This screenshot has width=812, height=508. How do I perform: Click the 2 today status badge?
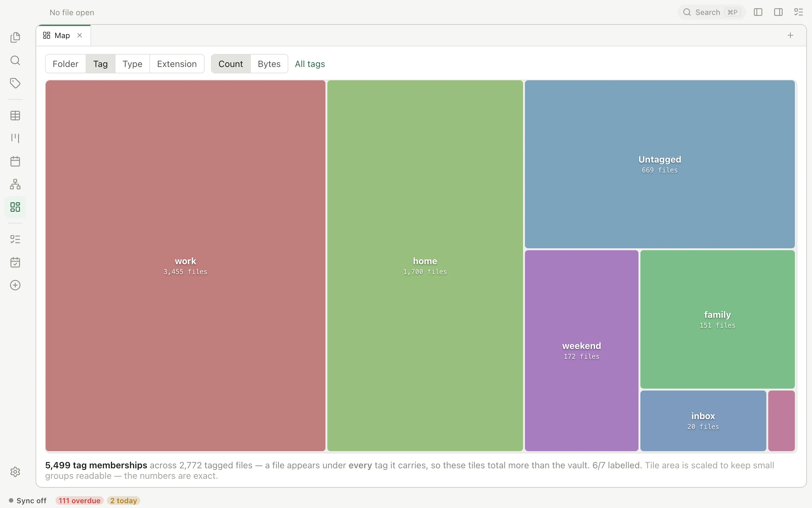(123, 501)
